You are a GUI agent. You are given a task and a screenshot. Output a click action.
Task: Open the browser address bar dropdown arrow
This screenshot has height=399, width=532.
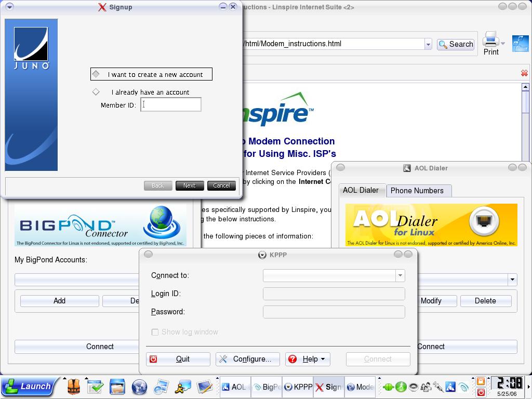click(x=428, y=44)
